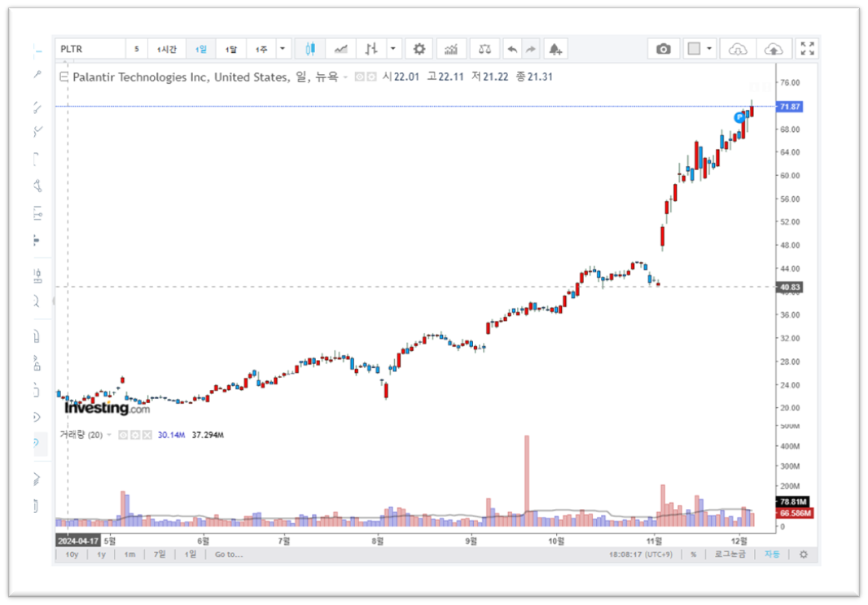Click the blue P marker on chart
This screenshot has height=605, width=868.
pyautogui.click(x=739, y=116)
